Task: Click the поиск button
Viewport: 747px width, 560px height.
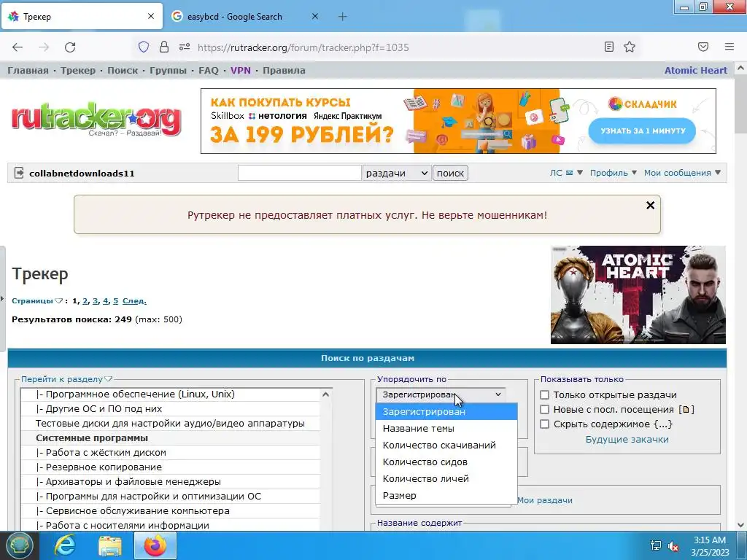Action: 450,173
